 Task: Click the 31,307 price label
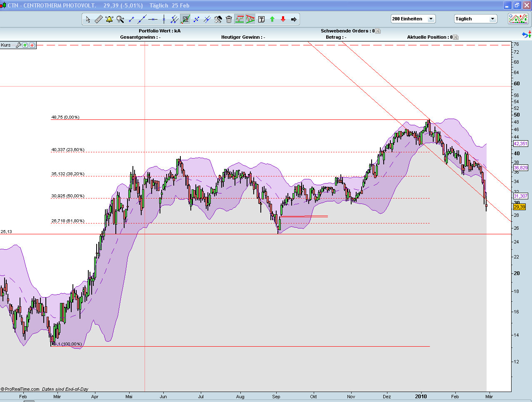point(521,196)
